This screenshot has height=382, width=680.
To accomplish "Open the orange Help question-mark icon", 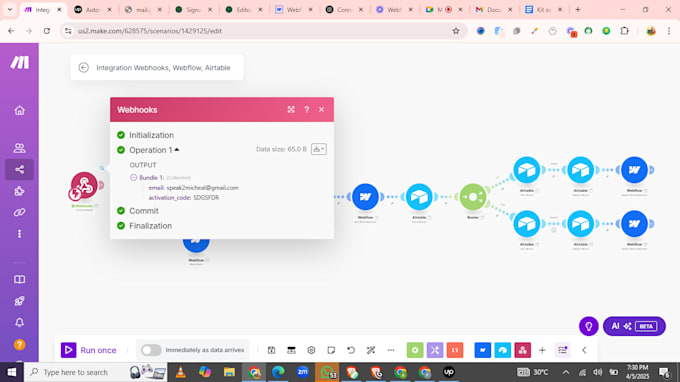I will [20, 345].
